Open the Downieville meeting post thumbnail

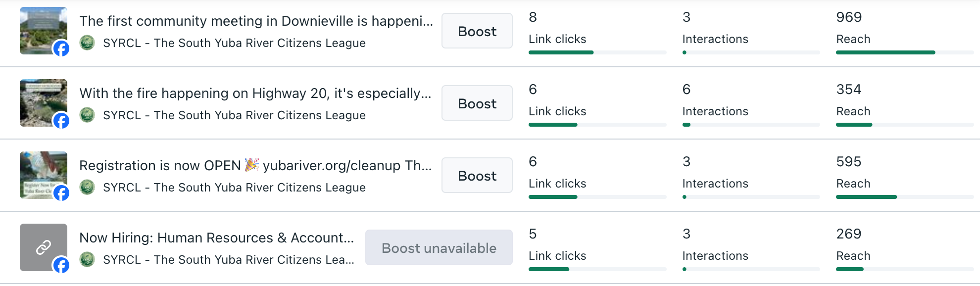(x=40, y=27)
